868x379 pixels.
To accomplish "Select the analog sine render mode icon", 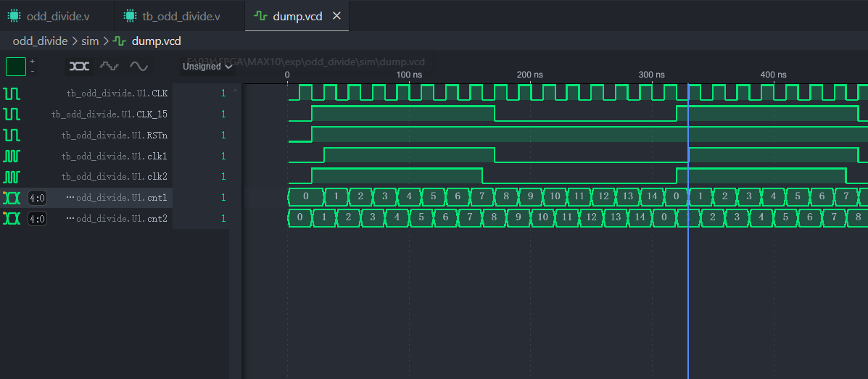I will pyautogui.click(x=139, y=66).
